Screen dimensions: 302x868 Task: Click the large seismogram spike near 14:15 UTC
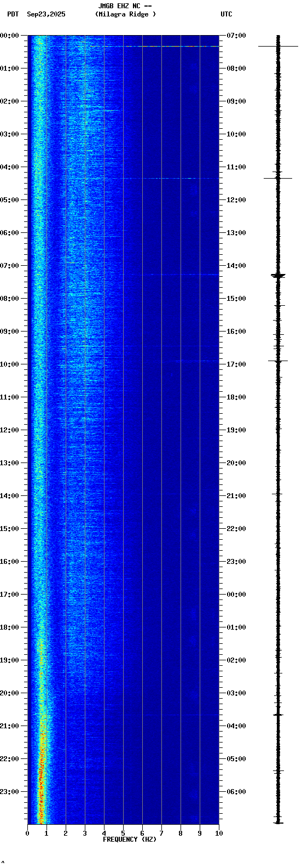tap(278, 276)
